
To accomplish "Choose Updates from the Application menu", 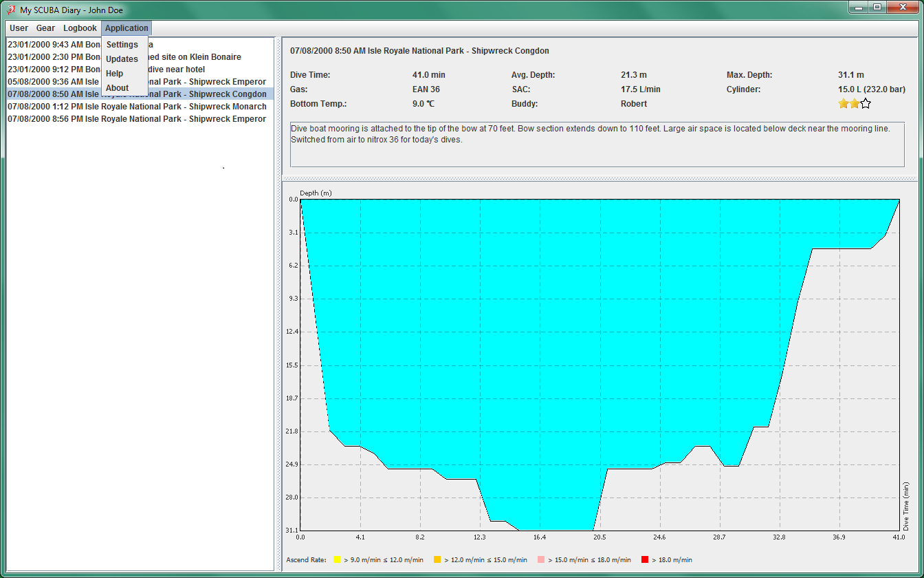I will (122, 59).
